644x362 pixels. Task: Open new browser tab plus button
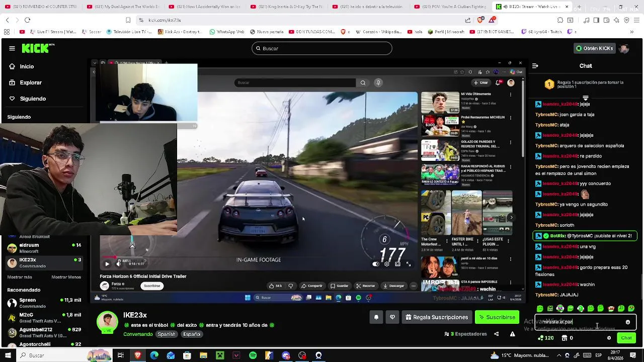pyautogui.click(x=579, y=7)
